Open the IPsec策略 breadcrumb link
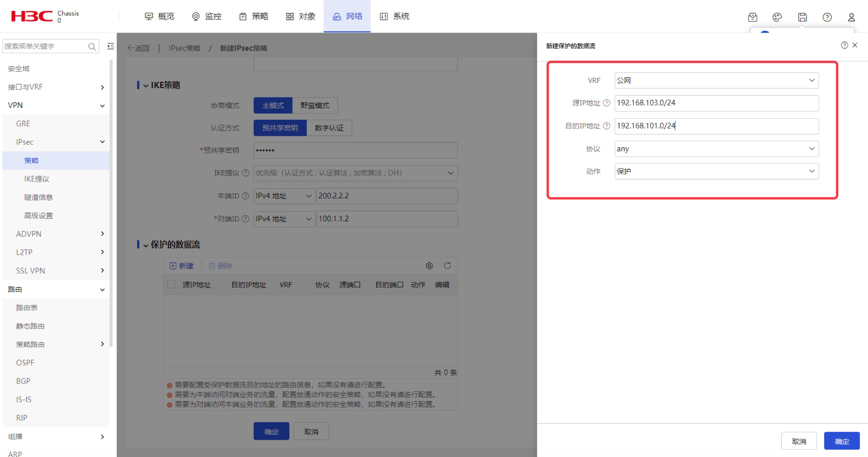This screenshot has height=457, width=868. pos(184,48)
